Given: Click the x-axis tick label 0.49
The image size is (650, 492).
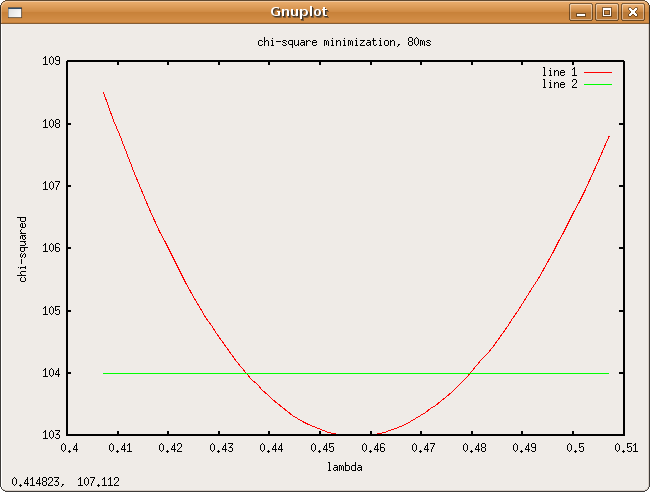Looking at the screenshot, I should coord(524,448).
